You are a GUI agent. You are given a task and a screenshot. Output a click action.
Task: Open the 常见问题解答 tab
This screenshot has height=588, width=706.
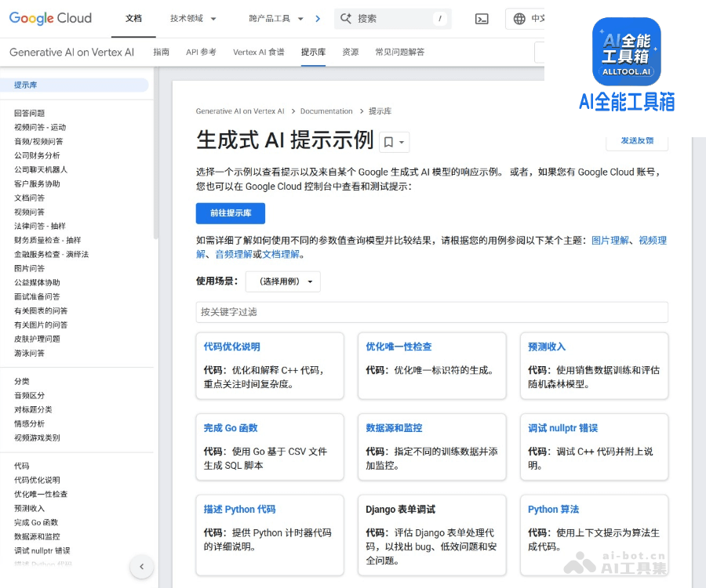(400, 53)
